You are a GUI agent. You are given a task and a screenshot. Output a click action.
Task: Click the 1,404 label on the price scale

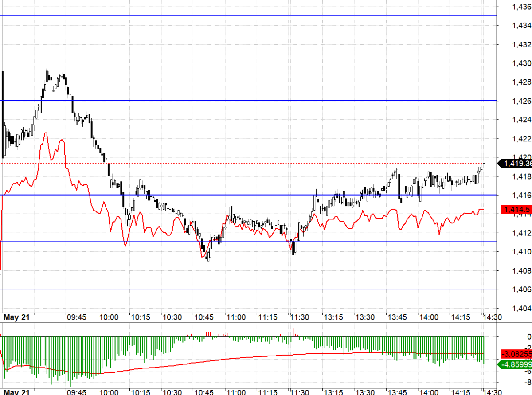click(x=521, y=308)
